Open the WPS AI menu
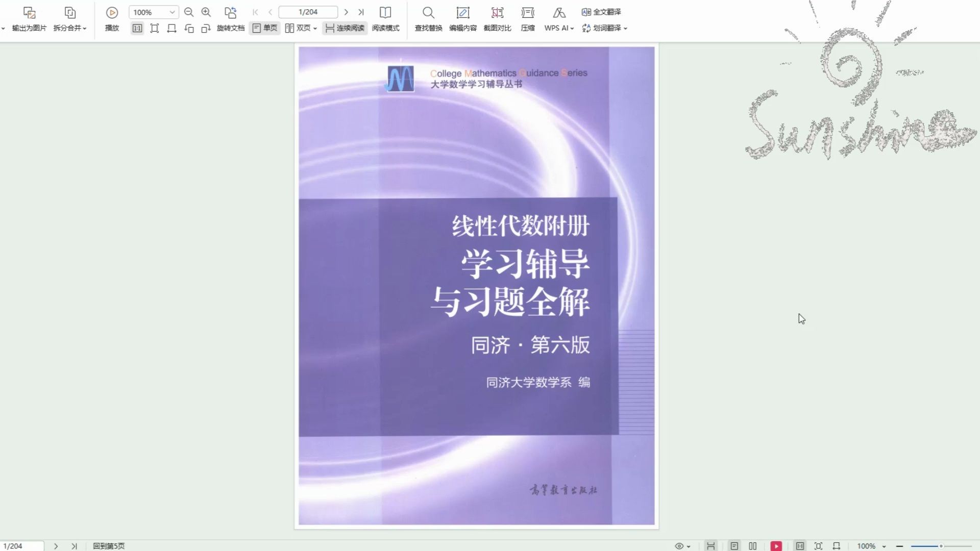 point(559,19)
